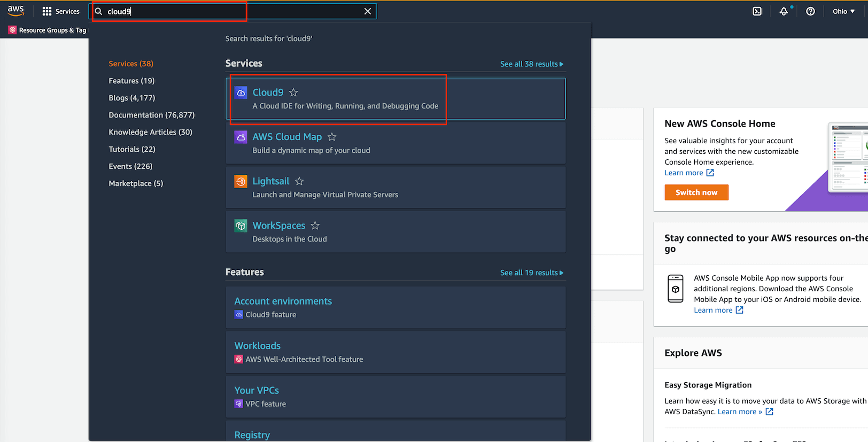Screen dimensions: 868x442
Task: Click the AWS Cloud Map icon
Action: (x=241, y=137)
